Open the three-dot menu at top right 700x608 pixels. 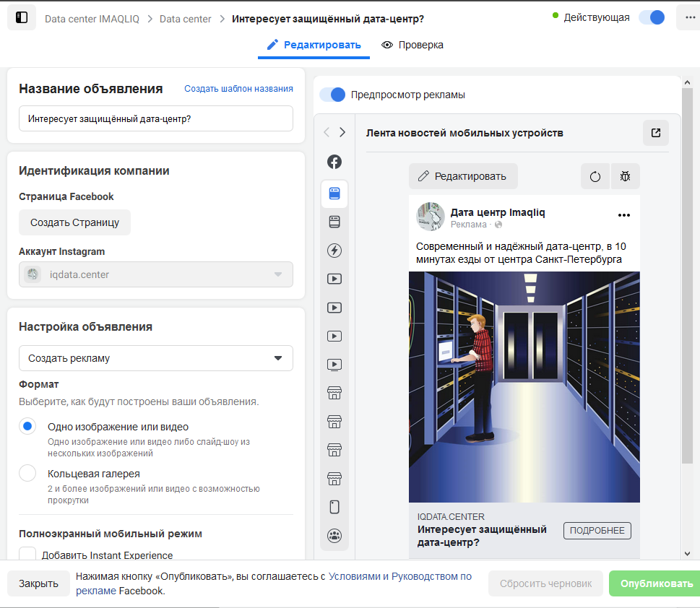click(x=690, y=18)
